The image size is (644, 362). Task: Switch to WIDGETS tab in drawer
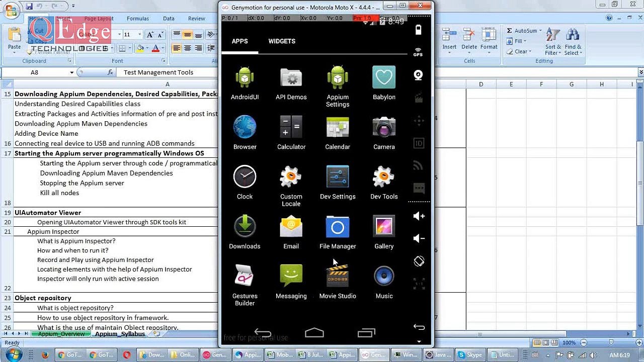[x=282, y=41]
